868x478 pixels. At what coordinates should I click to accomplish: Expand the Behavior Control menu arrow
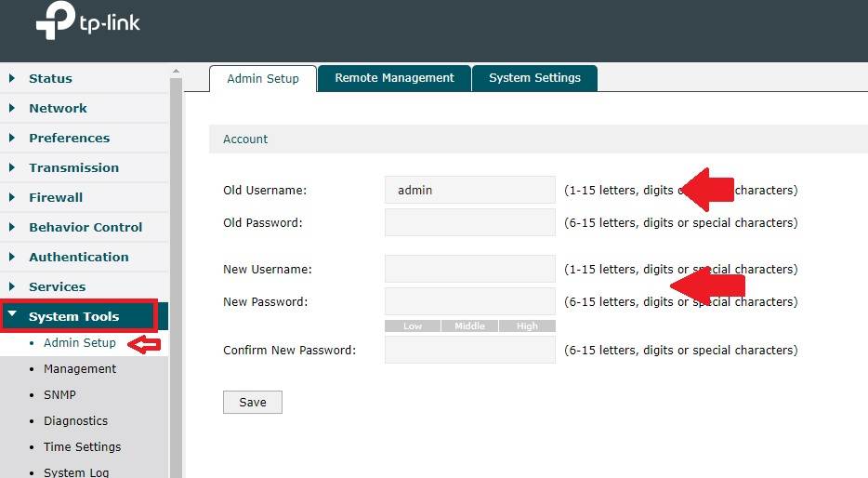[12, 227]
